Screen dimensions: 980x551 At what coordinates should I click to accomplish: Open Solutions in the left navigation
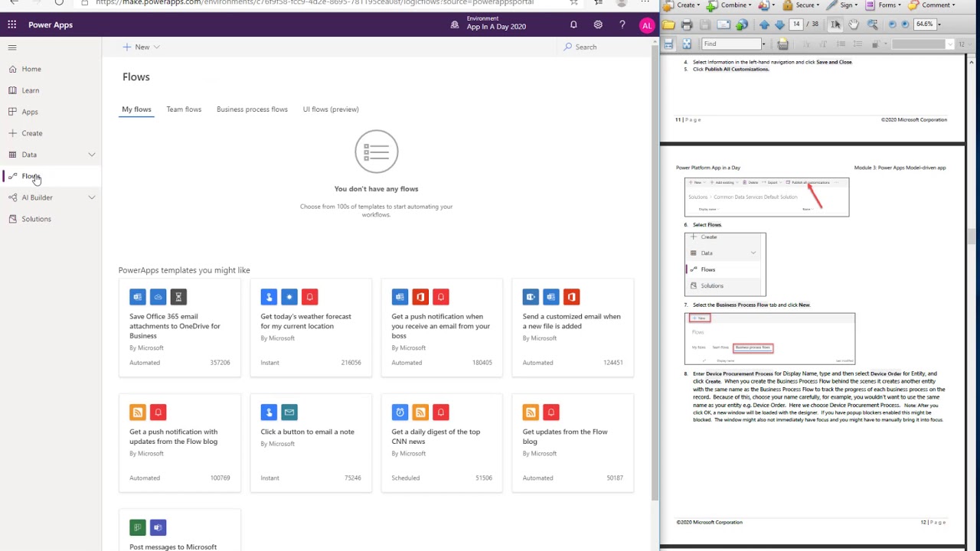(x=36, y=219)
